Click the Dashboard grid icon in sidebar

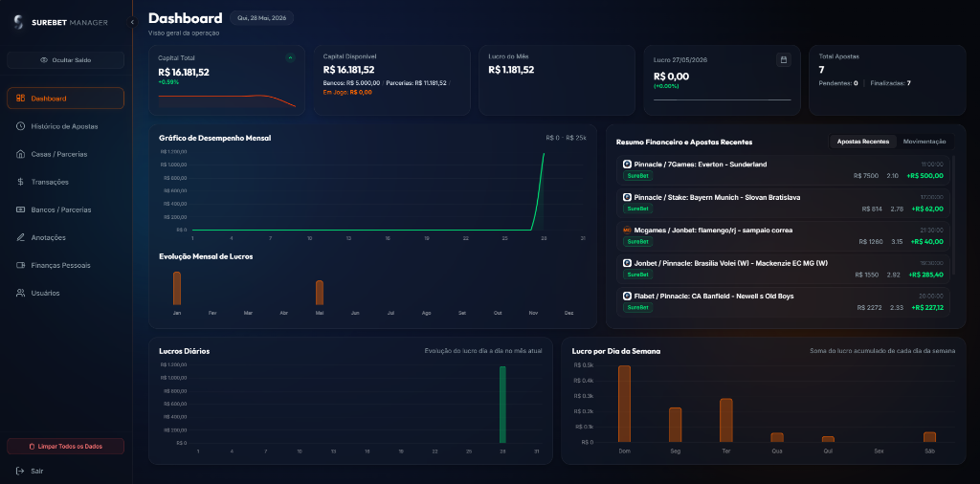pyautogui.click(x=21, y=99)
